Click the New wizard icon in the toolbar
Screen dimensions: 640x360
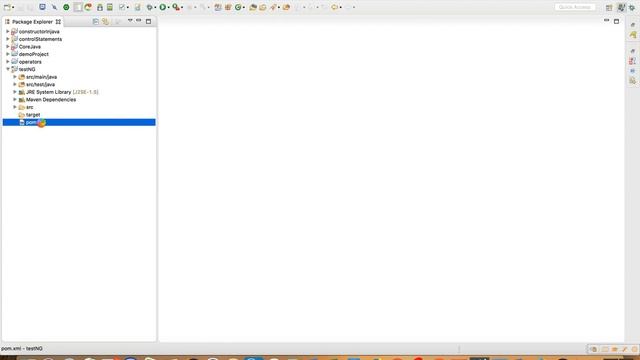7,7
